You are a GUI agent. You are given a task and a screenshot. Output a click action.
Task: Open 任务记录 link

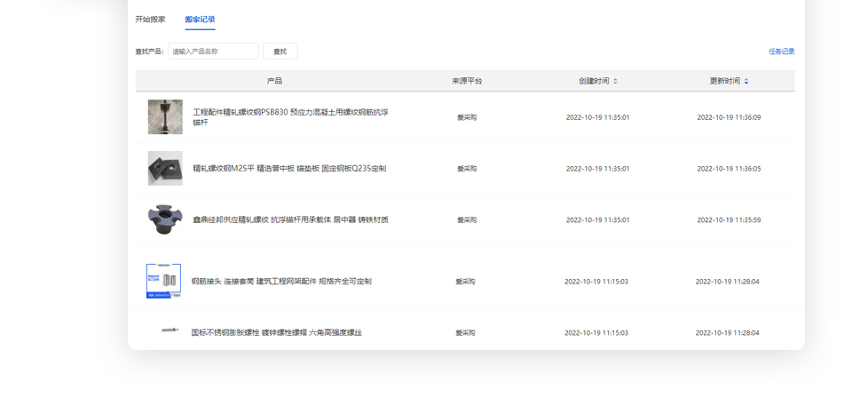point(781,52)
